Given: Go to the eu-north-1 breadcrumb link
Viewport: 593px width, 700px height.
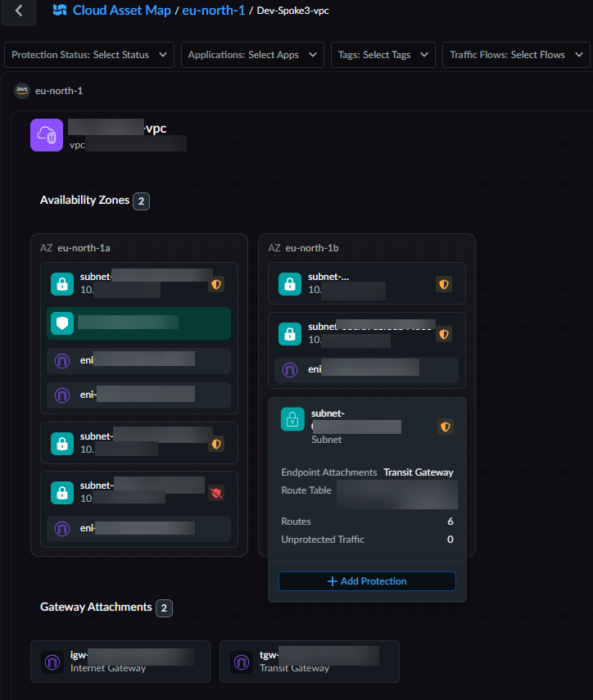Looking at the screenshot, I should pos(214,11).
